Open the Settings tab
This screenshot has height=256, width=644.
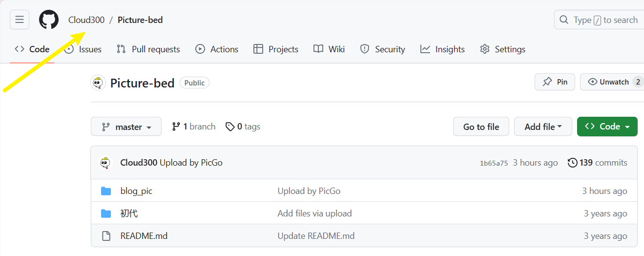pyautogui.click(x=502, y=49)
